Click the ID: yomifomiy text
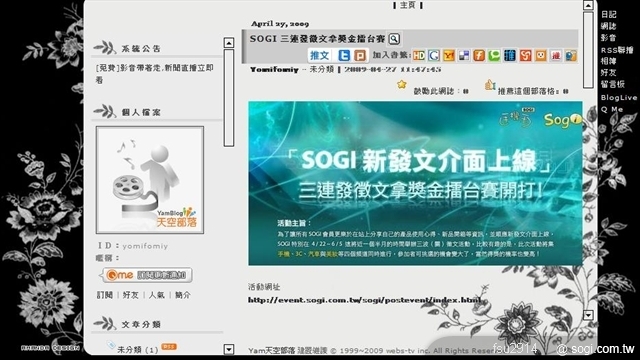This screenshot has width=640, height=360. [133, 246]
